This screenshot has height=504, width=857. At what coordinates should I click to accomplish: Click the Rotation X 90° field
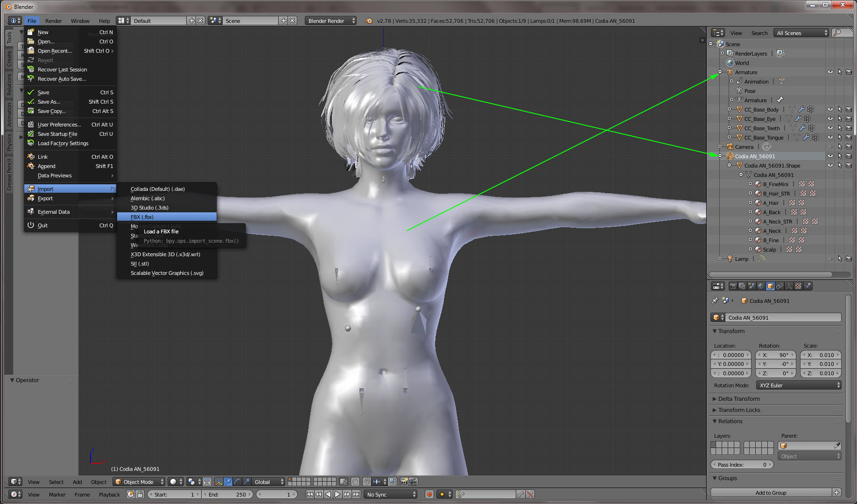coord(776,355)
